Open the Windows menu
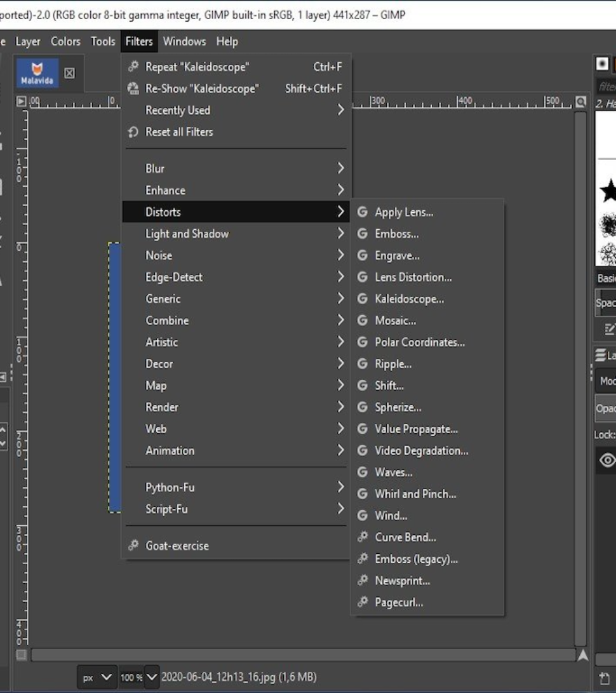This screenshot has width=616, height=693. pyautogui.click(x=184, y=41)
